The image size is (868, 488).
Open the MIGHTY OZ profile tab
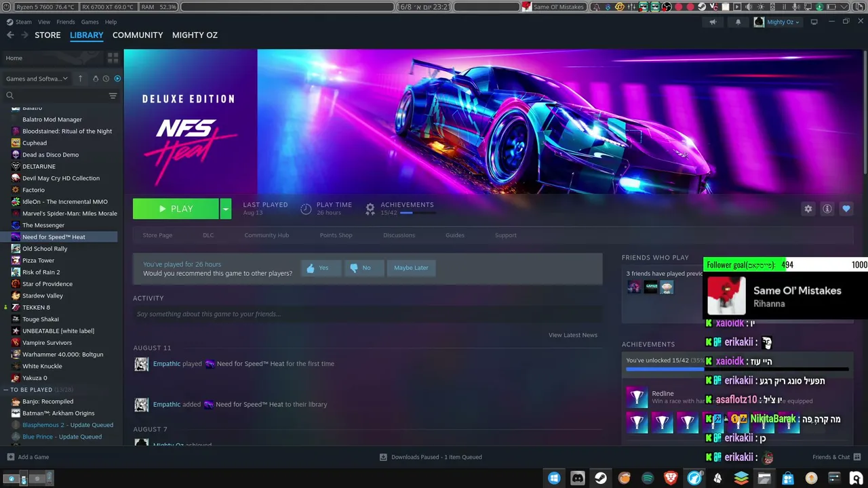coord(195,35)
